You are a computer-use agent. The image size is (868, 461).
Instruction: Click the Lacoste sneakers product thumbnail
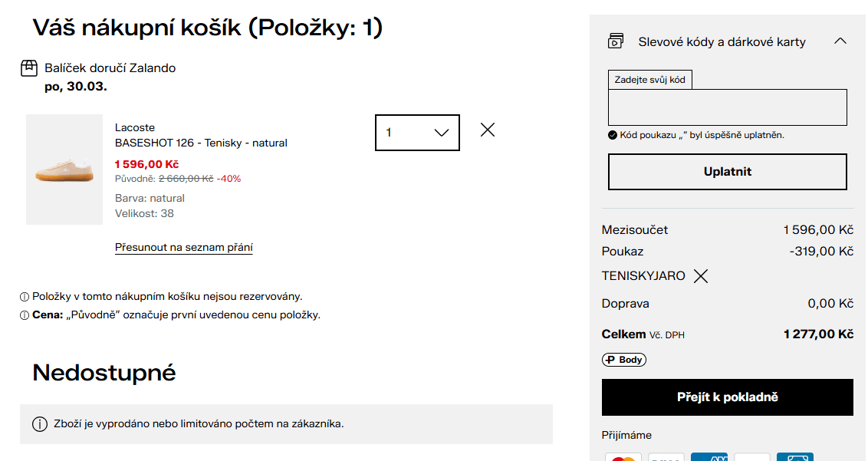64,170
